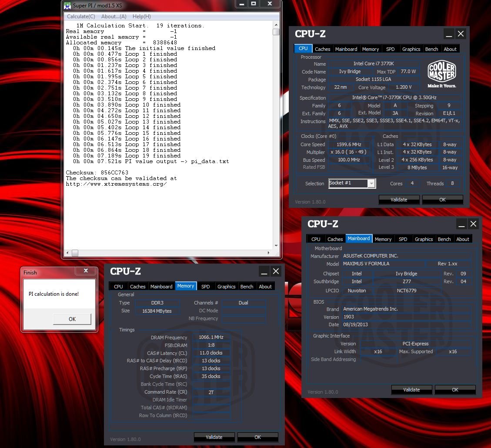Select the active CPU tab in top CPU-Z window
Screen dimensions: 491x448
[x=303, y=49]
